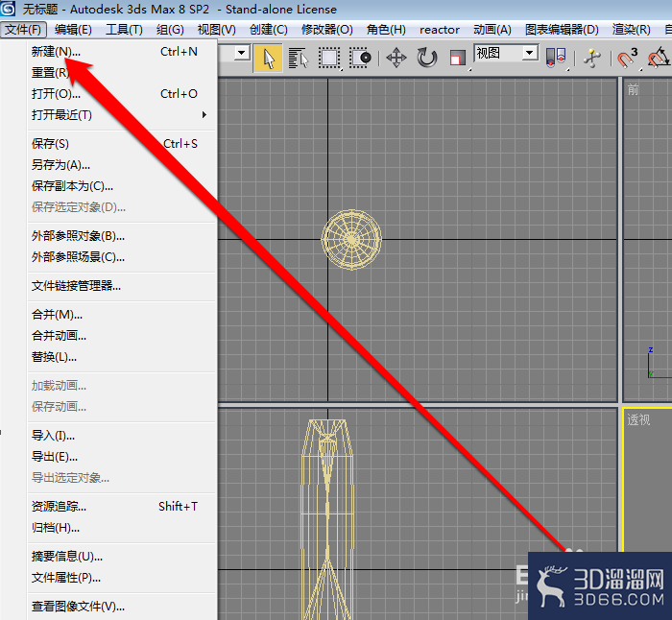Open 文件链接管理器... entry
The height and width of the screenshot is (620, 672).
click(x=122, y=286)
